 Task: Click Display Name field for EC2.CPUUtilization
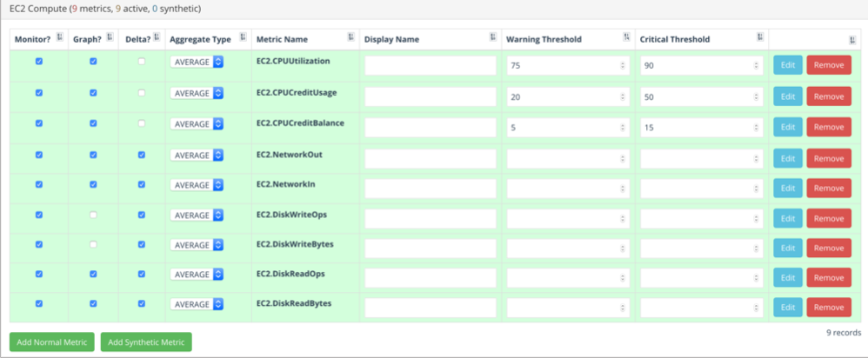(431, 65)
